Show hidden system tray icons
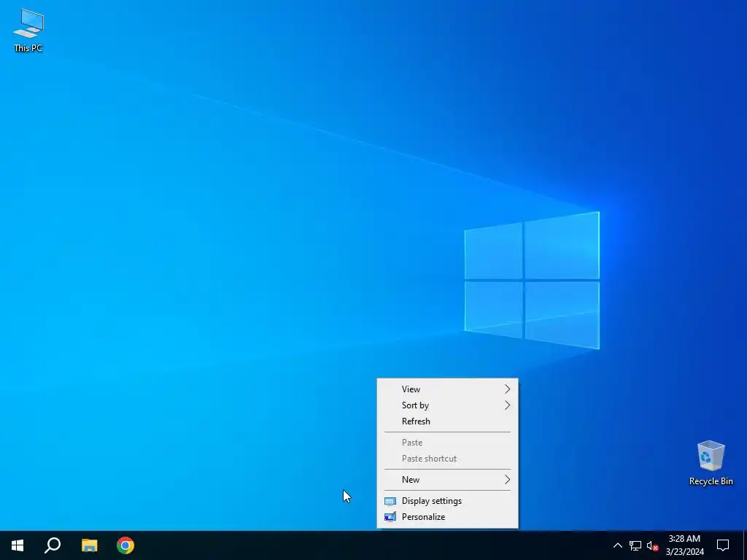This screenshot has height=560, width=747. click(617, 545)
